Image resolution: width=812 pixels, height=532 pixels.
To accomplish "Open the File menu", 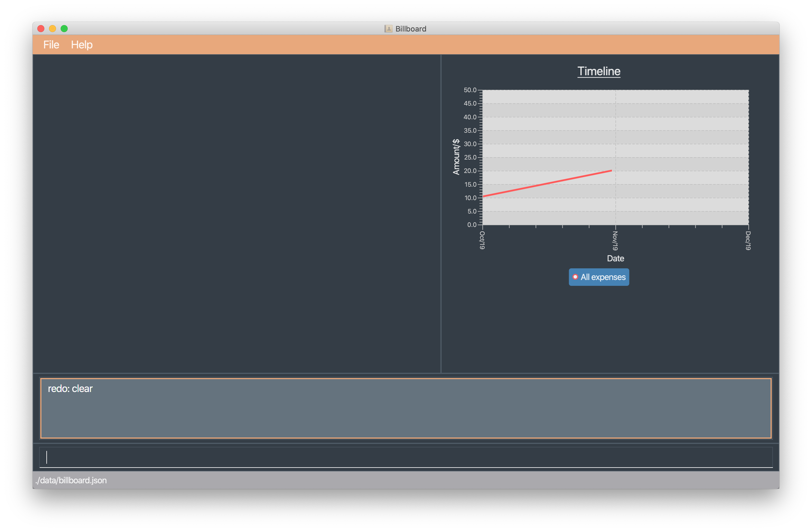I will click(x=51, y=45).
